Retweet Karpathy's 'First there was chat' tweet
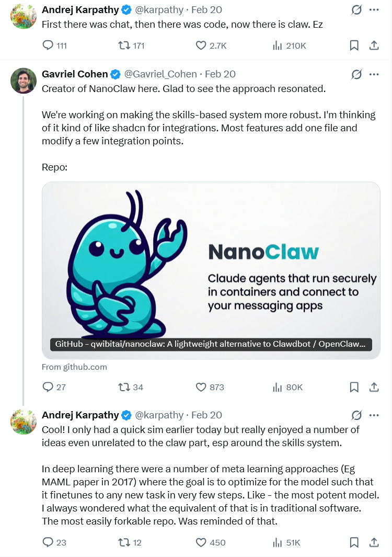Viewport: 392px width, 557px height. click(x=124, y=46)
